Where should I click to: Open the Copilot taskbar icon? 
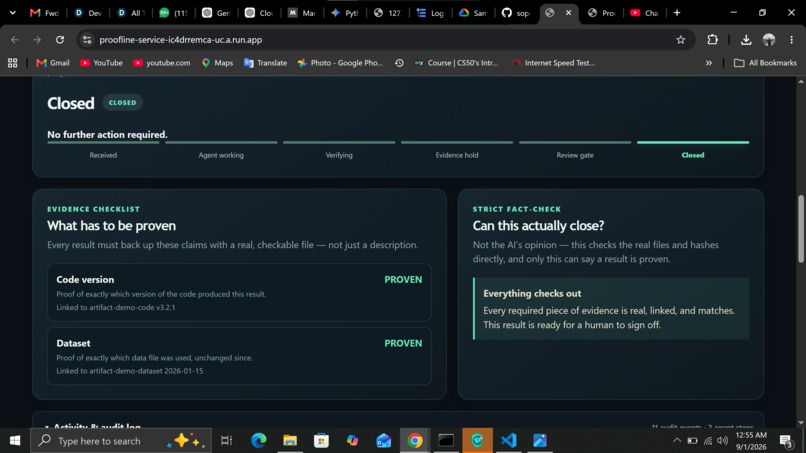[x=353, y=441]
